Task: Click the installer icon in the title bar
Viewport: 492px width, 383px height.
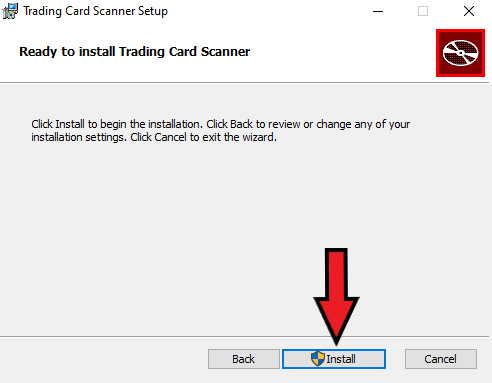Action: (x=10, y=11)
